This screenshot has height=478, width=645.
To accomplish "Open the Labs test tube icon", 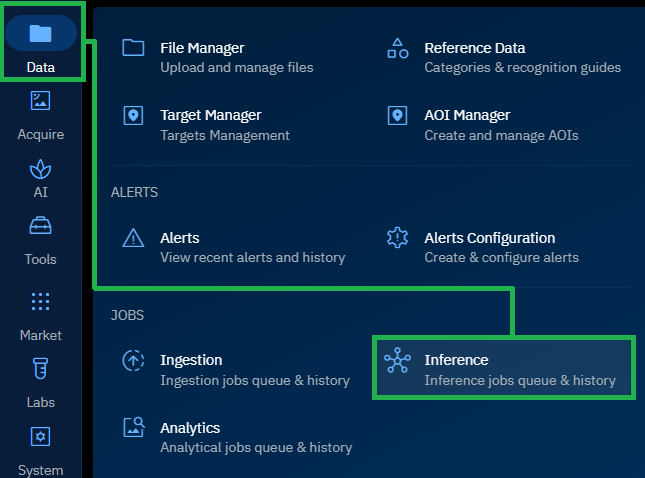I will pos(41,369).
